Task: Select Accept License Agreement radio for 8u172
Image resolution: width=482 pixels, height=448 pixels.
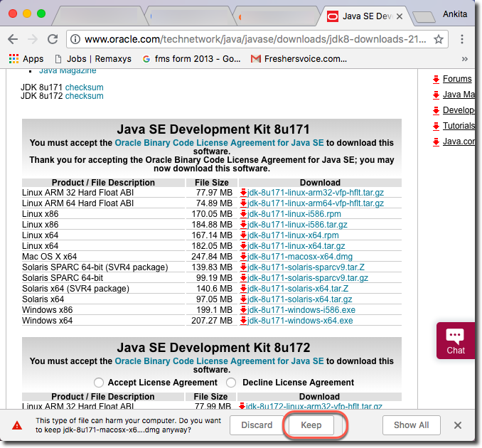Action: coord(99,383)
